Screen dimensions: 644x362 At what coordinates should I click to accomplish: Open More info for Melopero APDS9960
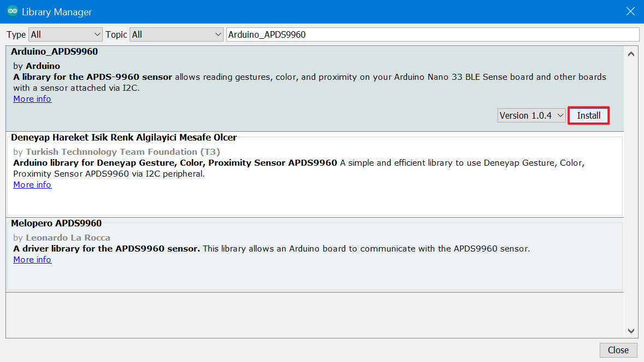32,260
